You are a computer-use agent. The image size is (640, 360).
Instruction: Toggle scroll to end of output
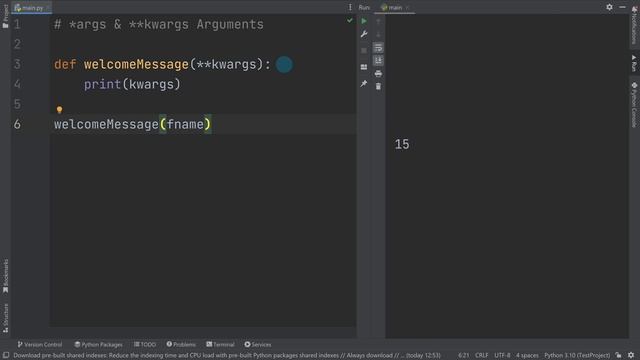[x=378, y=61]
